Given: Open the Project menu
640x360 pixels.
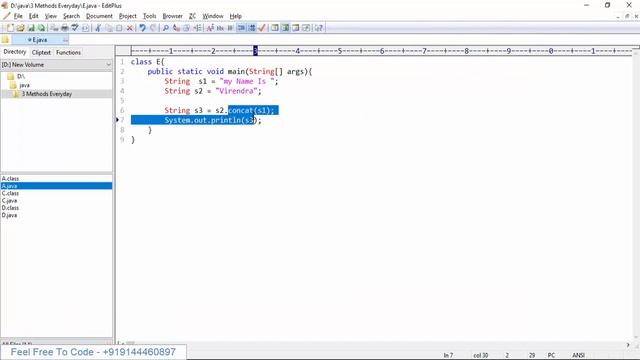Looking at the screenshot, I should [127, 16].
